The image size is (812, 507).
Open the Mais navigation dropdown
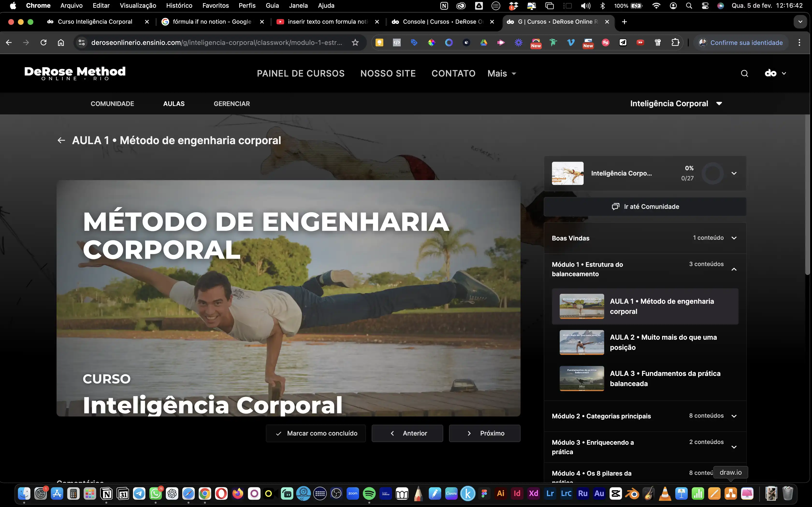(x=502, y=73)
